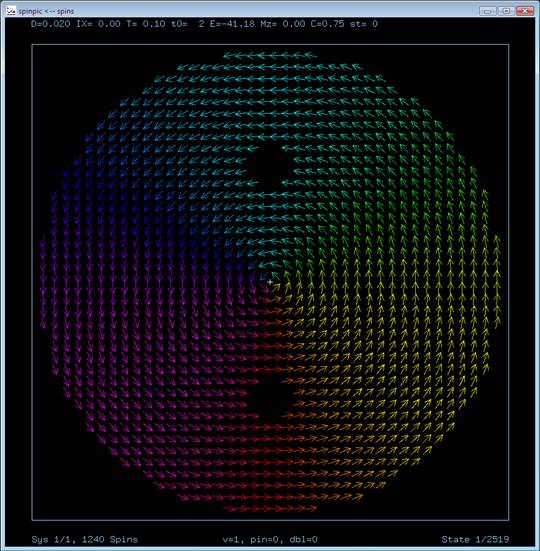This screenshot has height=551, width=540.
Task: Click the top row of cyan left-pointing arrows
Action: point(270,56)
